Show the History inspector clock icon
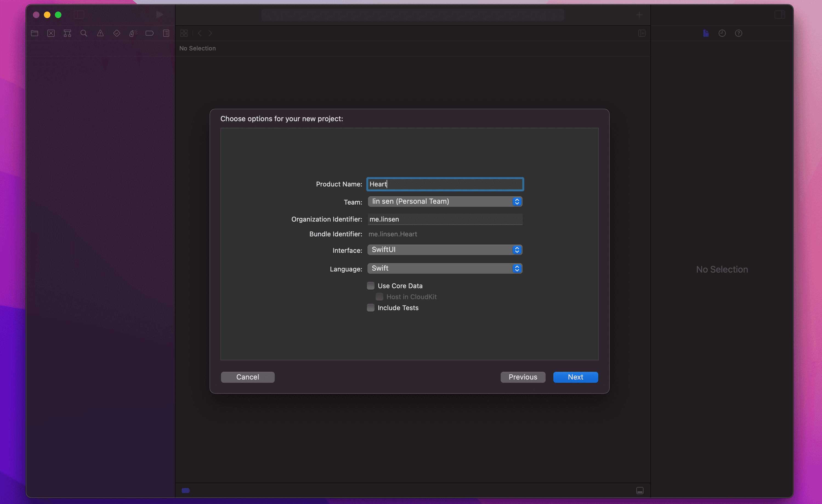 pyautogui.click(x=722, y=33)
